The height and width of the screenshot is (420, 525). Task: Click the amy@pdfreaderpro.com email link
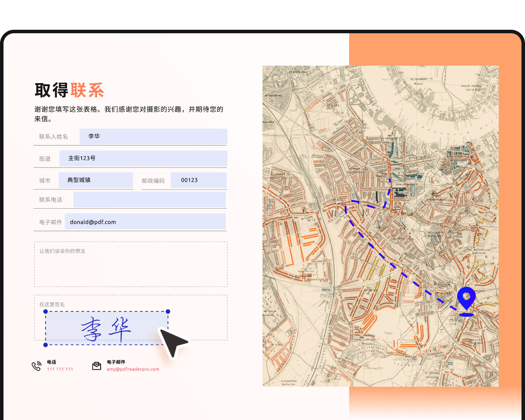(132, 369)
